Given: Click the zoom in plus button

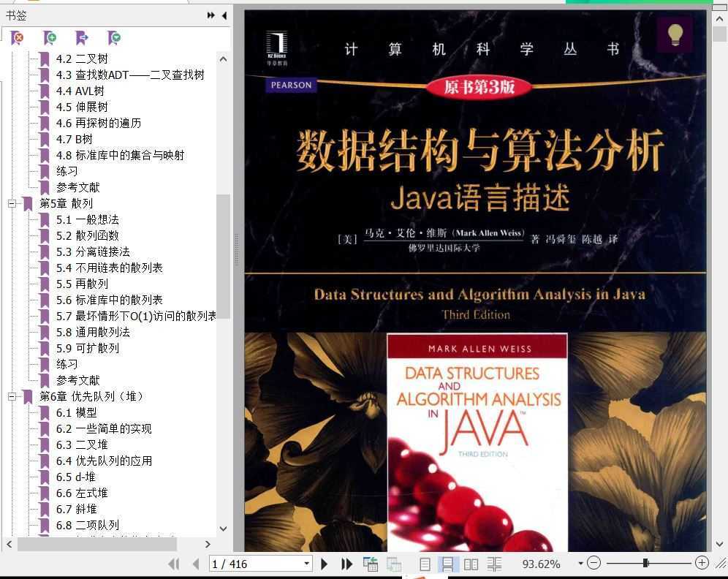Looking at the screenshot, I should click(702, 563).
